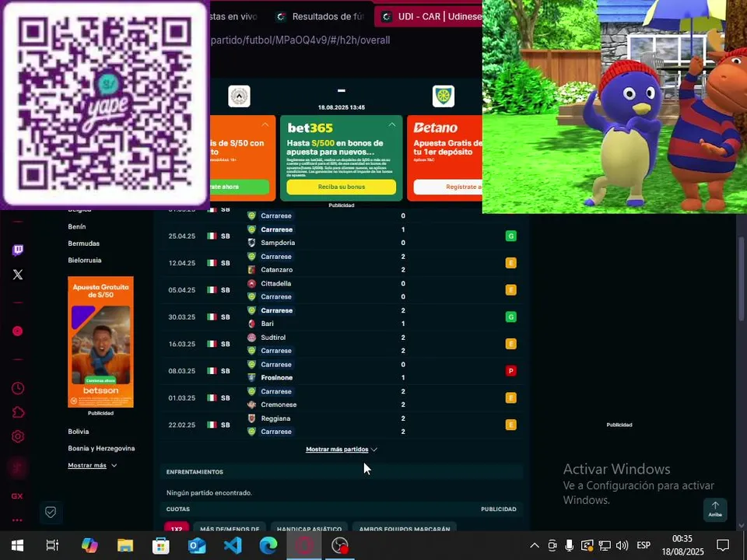The image size is (747, 560).
Task: Open Bielorrusia in countries list
Action: [x=84, y=260]
